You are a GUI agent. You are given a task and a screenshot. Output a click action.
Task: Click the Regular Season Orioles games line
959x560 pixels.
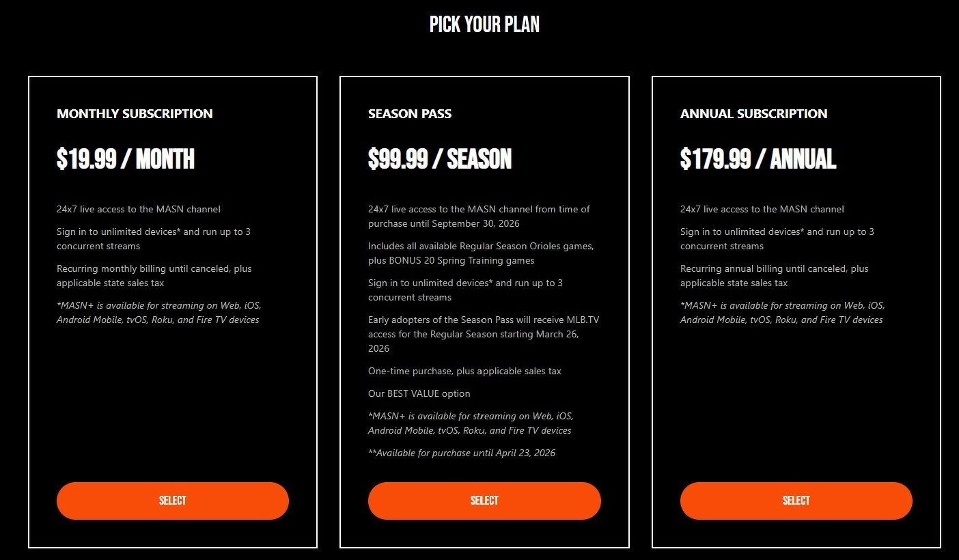(x=480, y=253)
